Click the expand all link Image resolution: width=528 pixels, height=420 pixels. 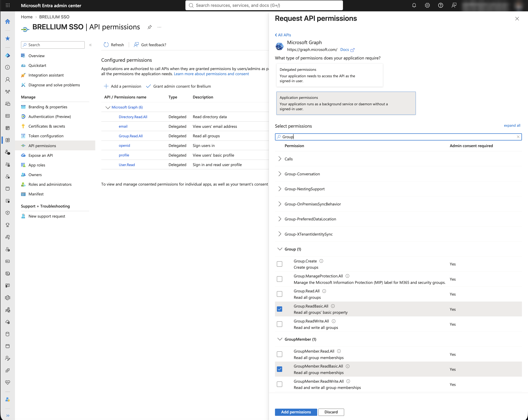[512, 126]
